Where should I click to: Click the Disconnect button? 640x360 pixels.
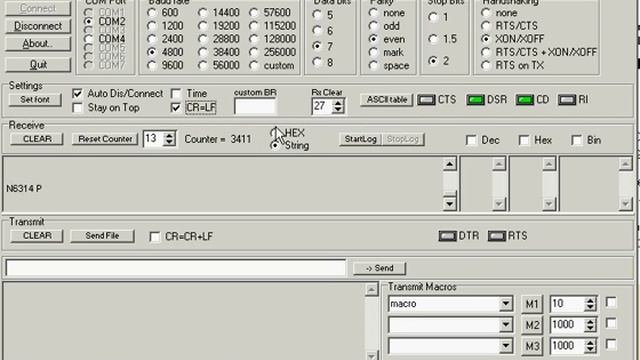click(38, 26)
